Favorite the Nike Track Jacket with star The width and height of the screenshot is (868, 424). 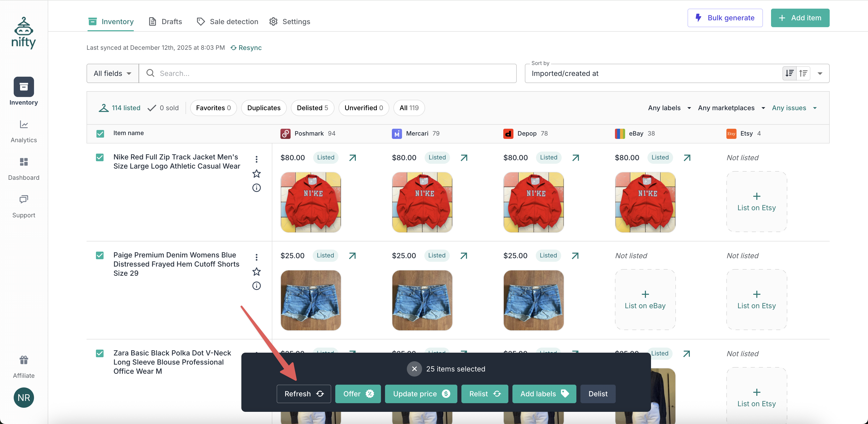(x=256, y=174)
